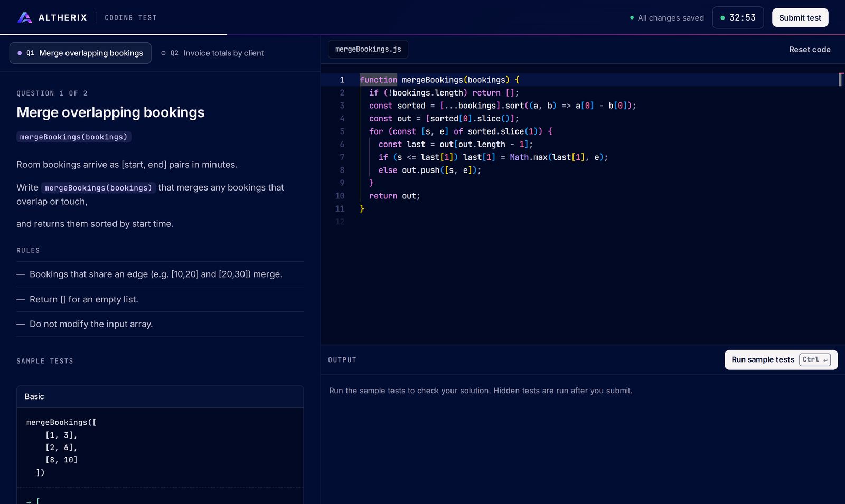This screenshot has width=845, height=504.
Task: Click the mergeBookings(bookings) signature chip under heading
Action: coord(74,137)
